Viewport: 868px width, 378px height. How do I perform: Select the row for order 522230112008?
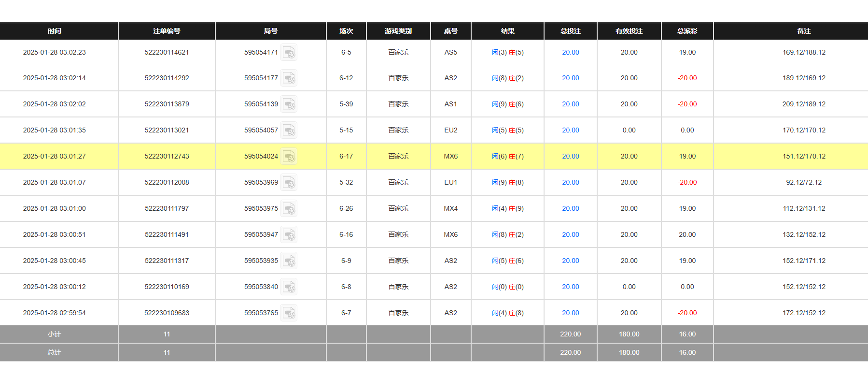pos(167,182)
